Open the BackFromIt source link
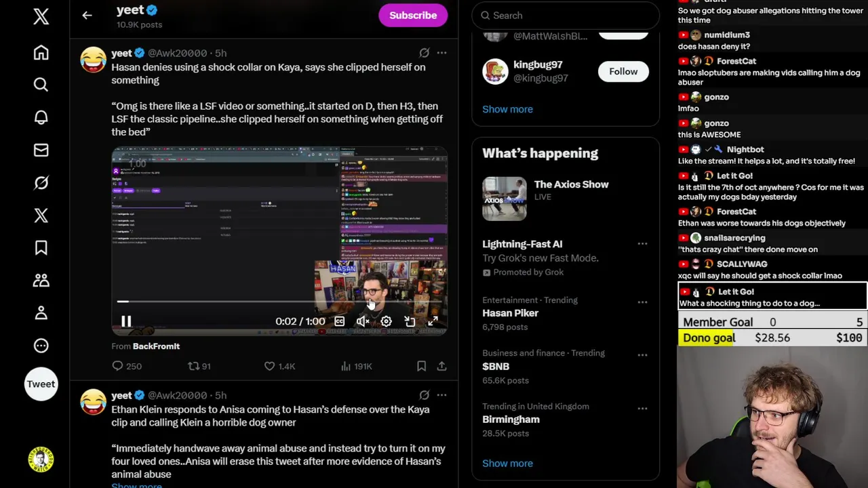This screenshot has width=868, height=488. point(156,346)
